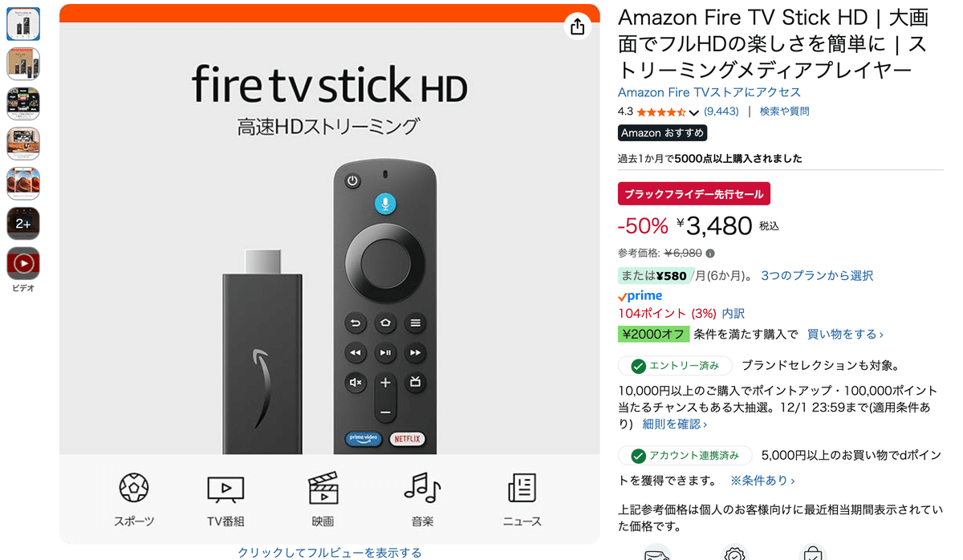Expand the star rating dropdown arrow
This screenshot has width=963, height=560.
coord(694,112)
